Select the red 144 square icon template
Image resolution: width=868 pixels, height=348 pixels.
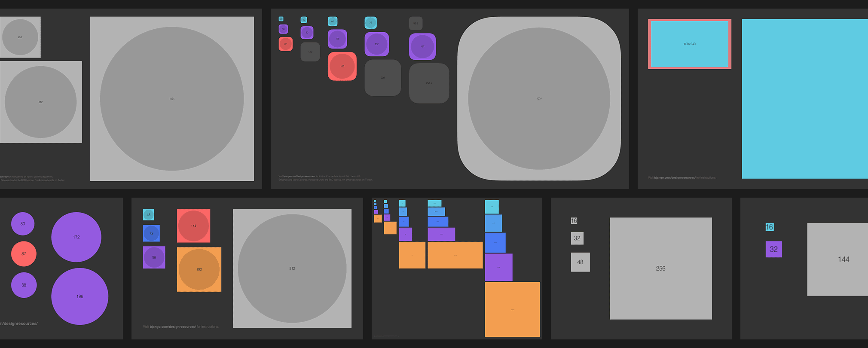pos(193,226)
